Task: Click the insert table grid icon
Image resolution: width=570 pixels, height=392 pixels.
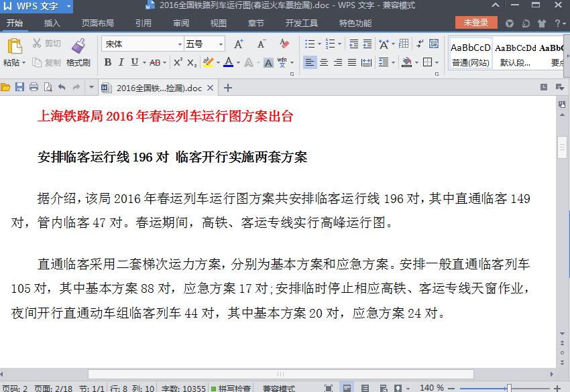Action: pos(404,44)
